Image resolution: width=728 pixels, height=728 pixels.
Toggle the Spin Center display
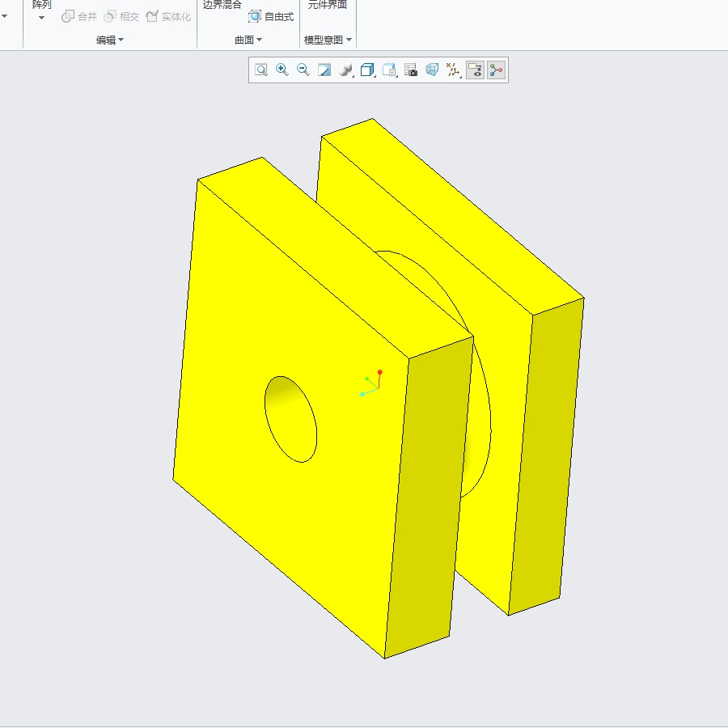(x=496, y=70)
